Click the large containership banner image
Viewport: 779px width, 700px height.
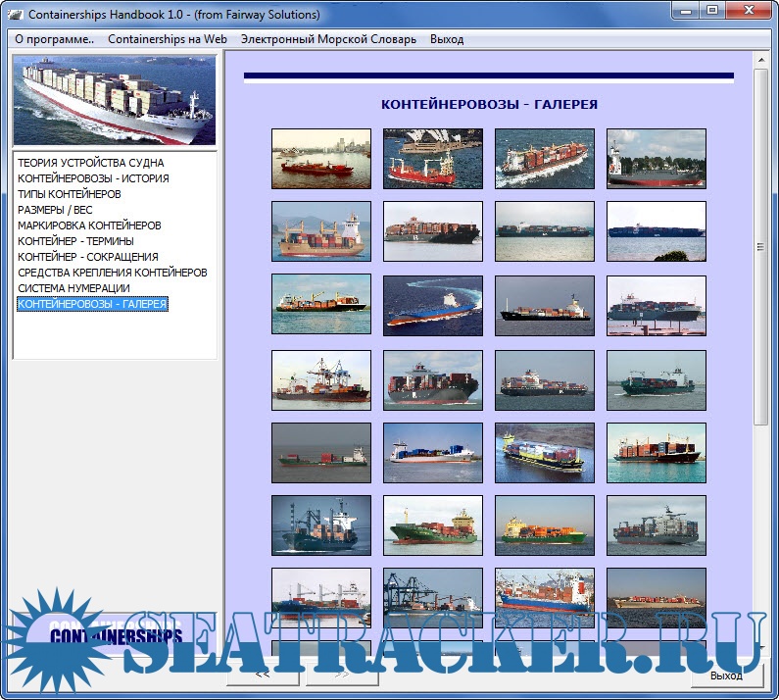pos(114,100)
